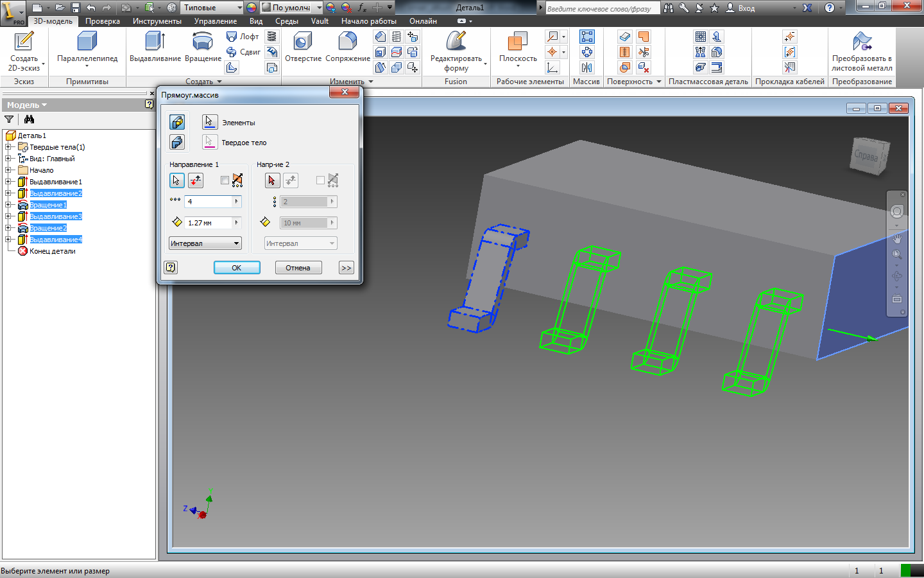
Task: Select the rectangular pattern icon in Массив panel
Action: (x=586, y=37)
